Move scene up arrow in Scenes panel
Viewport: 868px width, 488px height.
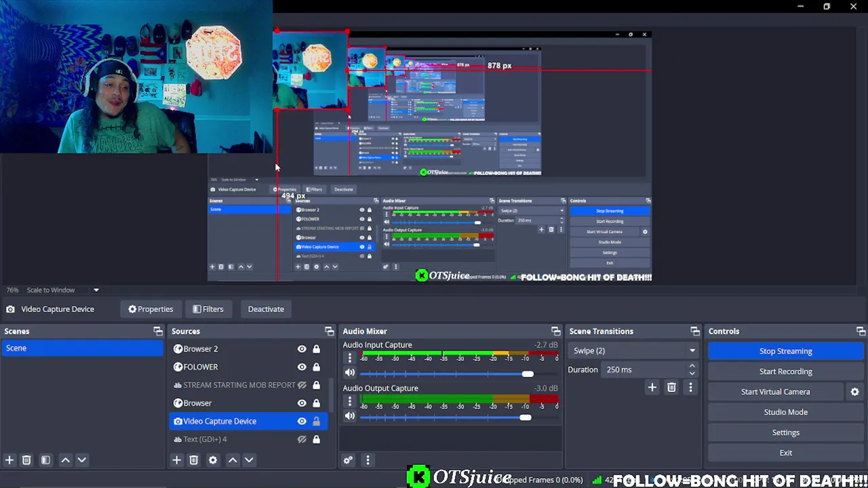tap(66, 460)
